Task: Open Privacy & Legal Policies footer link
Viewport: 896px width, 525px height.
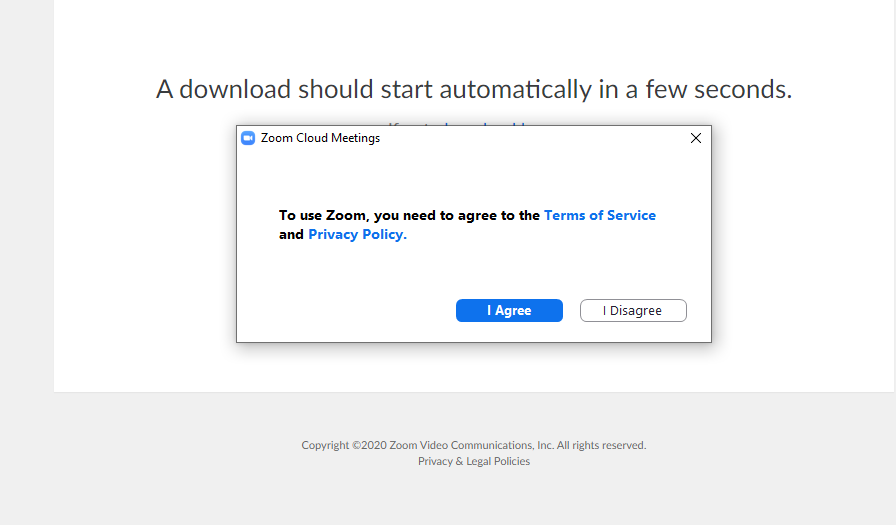Action: (x=474, y=461)
